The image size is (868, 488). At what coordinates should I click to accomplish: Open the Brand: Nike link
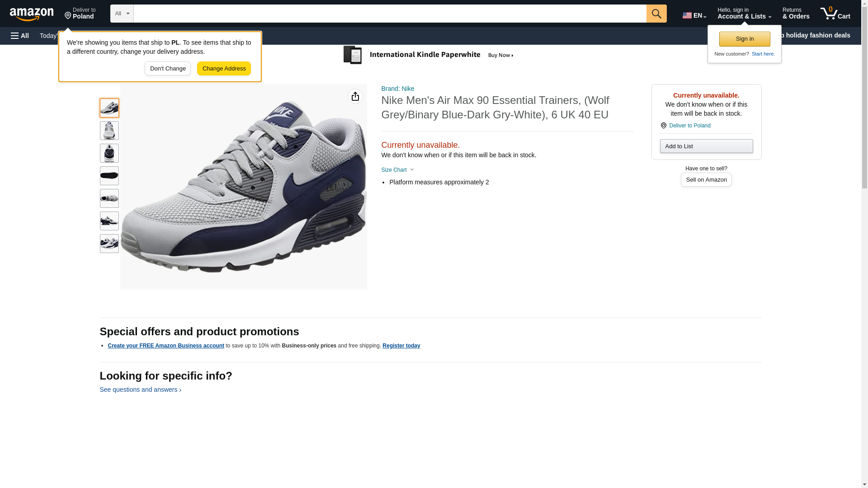click(397, 89)
